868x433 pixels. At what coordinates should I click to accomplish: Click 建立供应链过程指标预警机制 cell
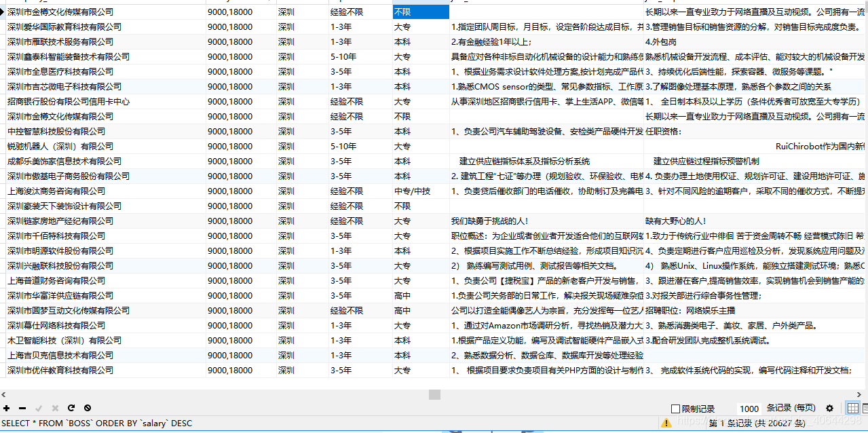[755, 161]
